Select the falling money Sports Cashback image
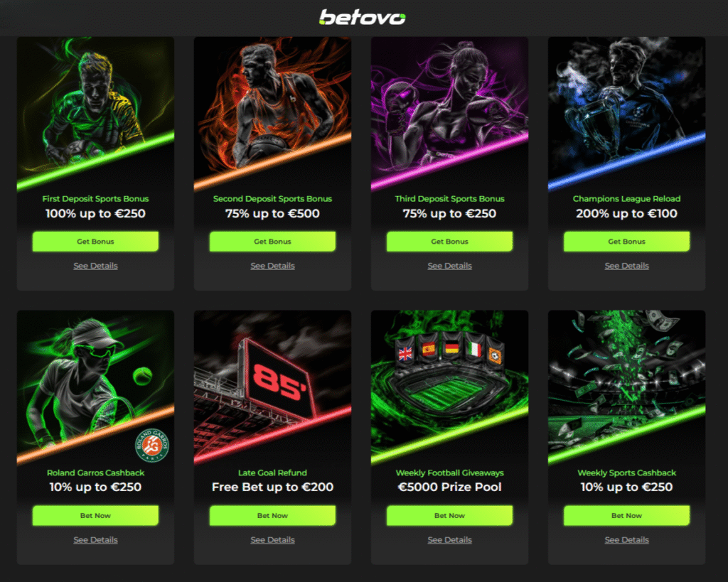 pos(627,387)
